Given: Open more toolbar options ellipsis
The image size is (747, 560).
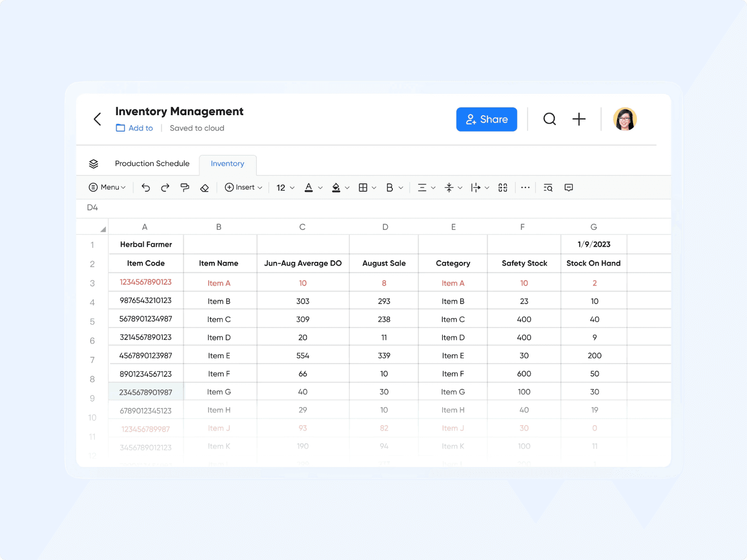Looking at the screenshot, I should 525,188.
